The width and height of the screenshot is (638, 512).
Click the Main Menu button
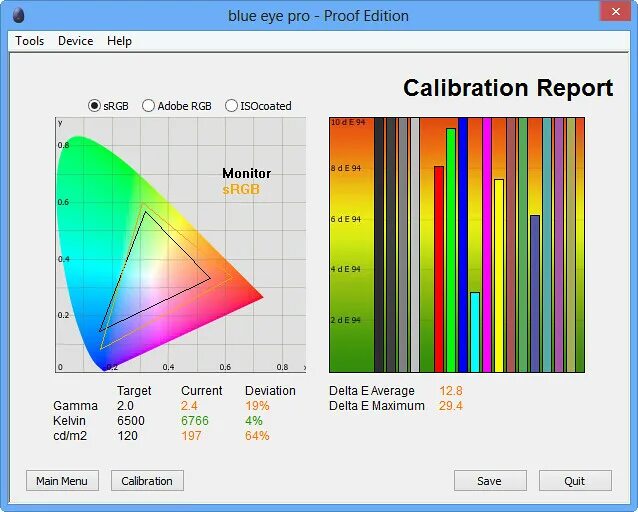62,481
